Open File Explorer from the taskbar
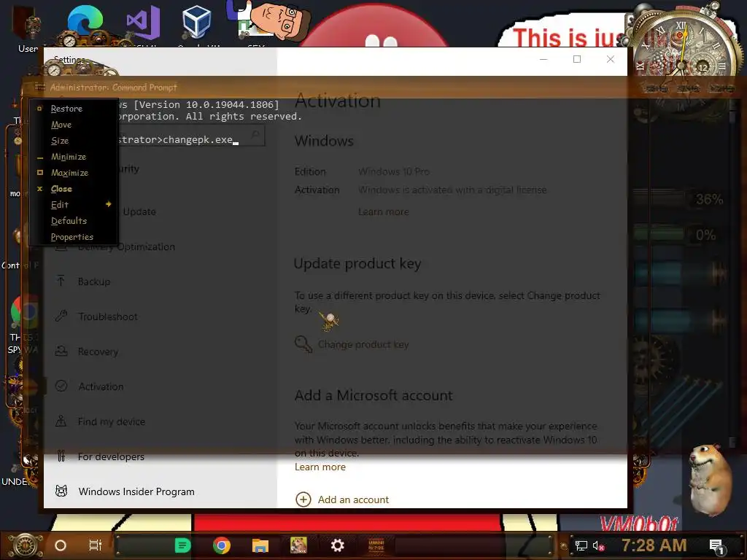 tap(260, 545)
